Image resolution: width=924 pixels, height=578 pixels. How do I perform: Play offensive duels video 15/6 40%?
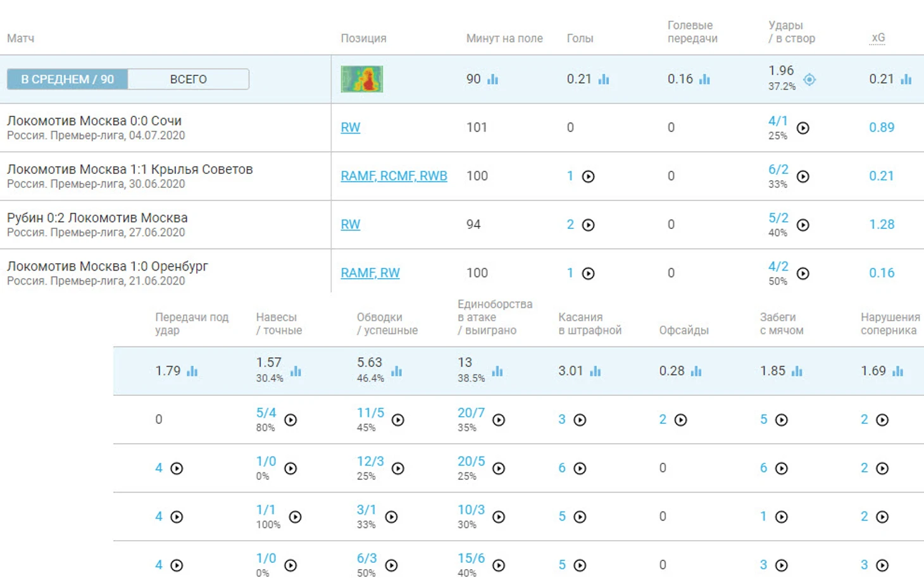(499, 565)
